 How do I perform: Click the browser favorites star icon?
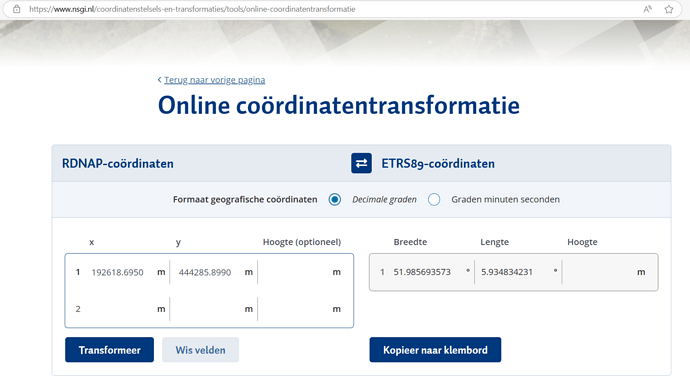[669, 9]
